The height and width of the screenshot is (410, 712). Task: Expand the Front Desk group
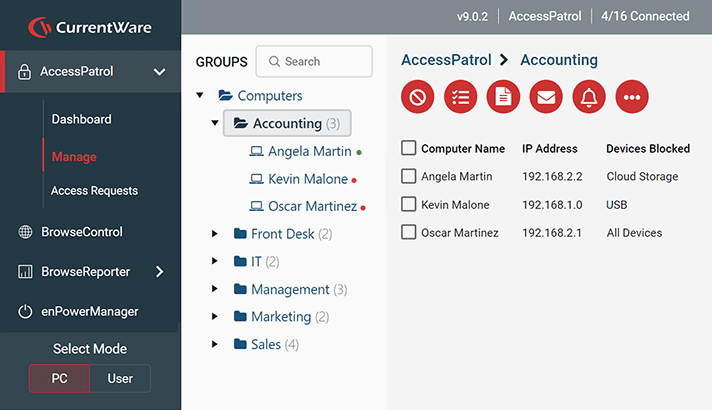214,234
